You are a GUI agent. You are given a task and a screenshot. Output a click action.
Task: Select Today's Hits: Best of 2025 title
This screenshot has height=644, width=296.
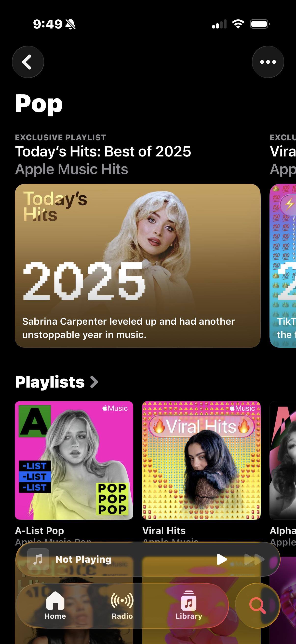click(x=103, y=152)
